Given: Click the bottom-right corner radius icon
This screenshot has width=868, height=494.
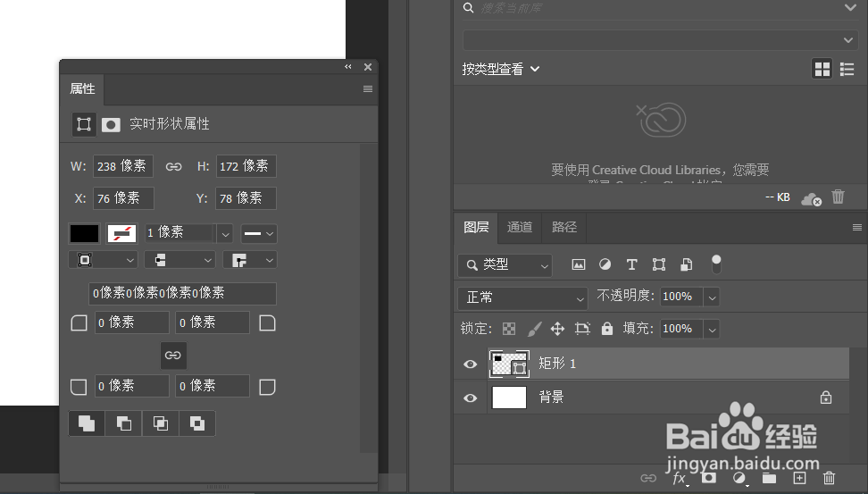Looking at the screenshot, I should coord(267,387).
